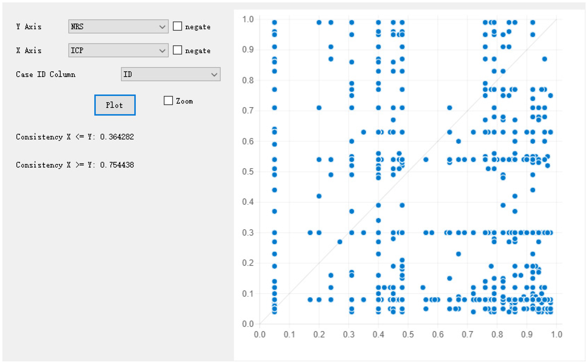The width and height of the screenshot is (588, 364).
Task: Enable the Y Axis negate checkbox
Action: [177, 26]
